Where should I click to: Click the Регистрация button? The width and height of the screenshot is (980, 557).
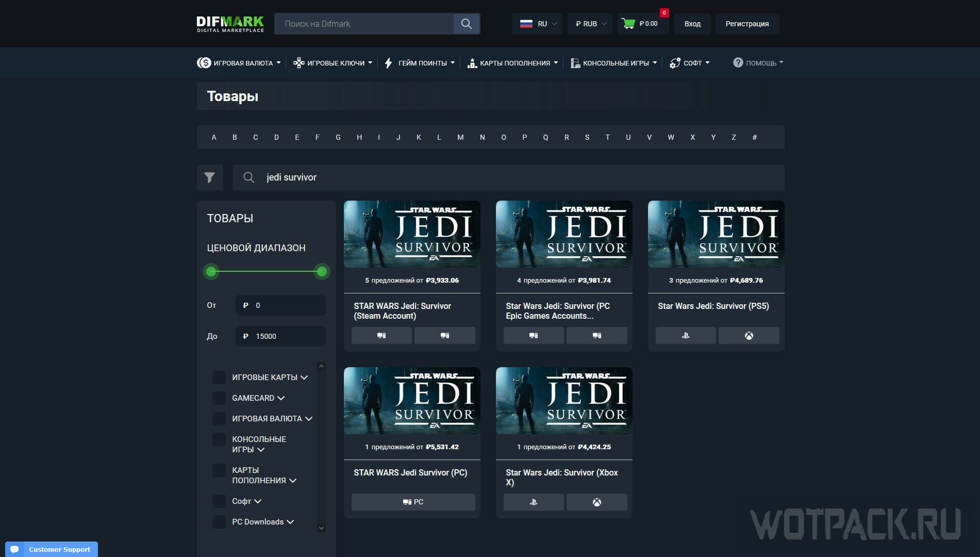pos(746,24)
